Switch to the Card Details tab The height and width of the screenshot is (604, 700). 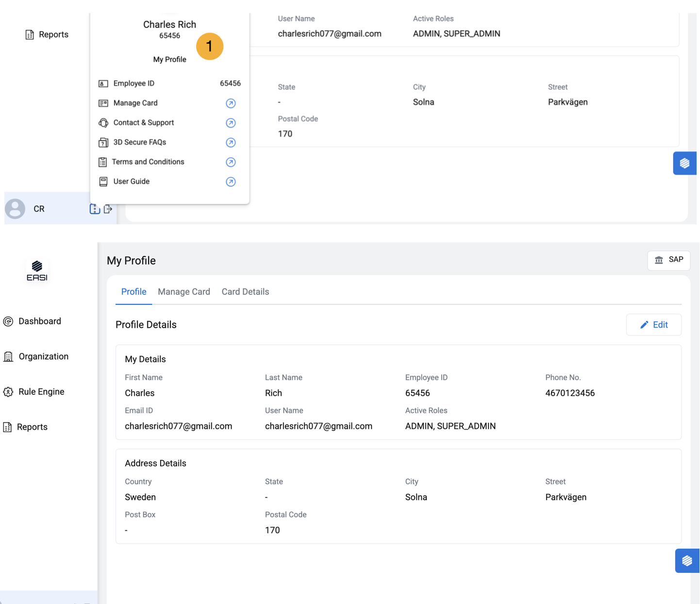(x=245, y=292)
